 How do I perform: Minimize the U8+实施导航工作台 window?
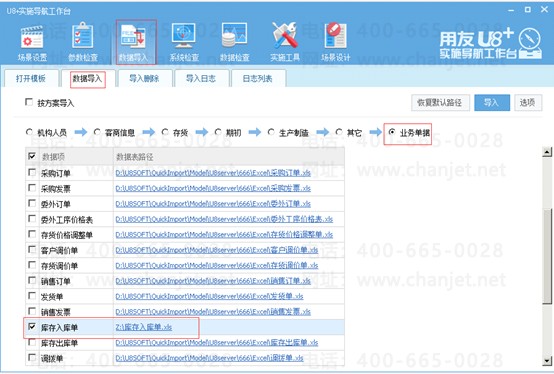point(511,10)
